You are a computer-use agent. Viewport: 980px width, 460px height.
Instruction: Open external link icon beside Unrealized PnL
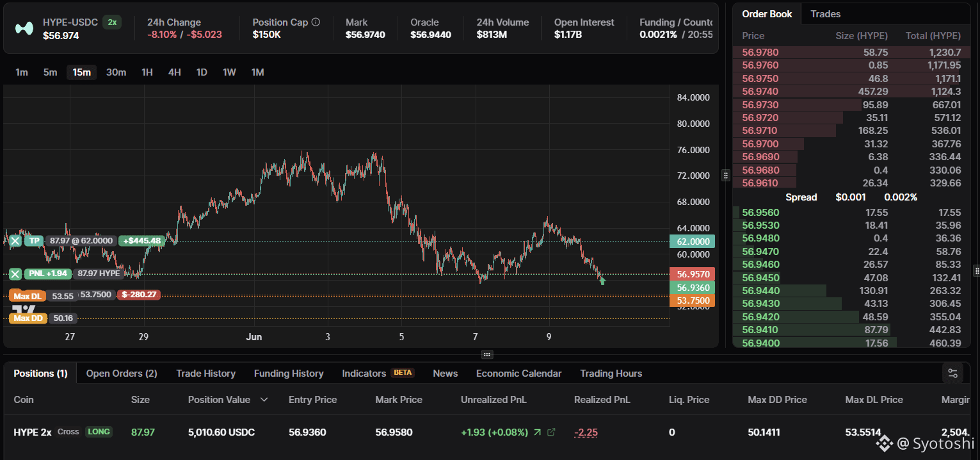(x=551, y=432)
